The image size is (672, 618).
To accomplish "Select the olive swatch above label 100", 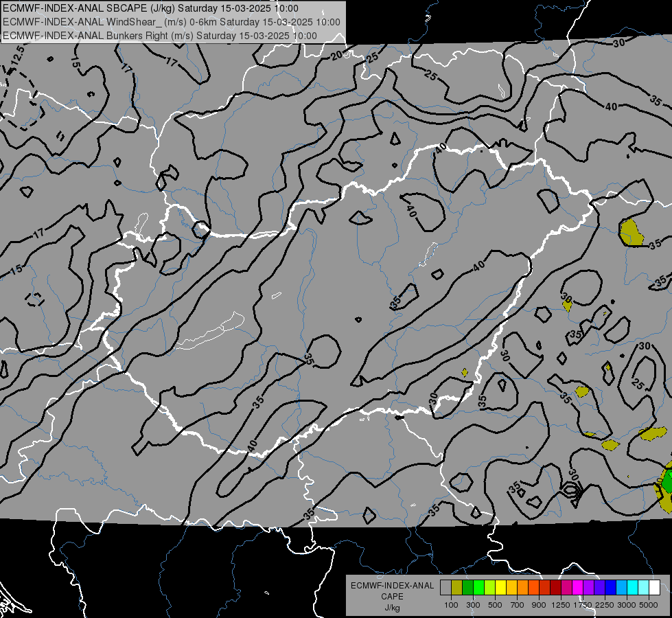I will pos(457,588).
